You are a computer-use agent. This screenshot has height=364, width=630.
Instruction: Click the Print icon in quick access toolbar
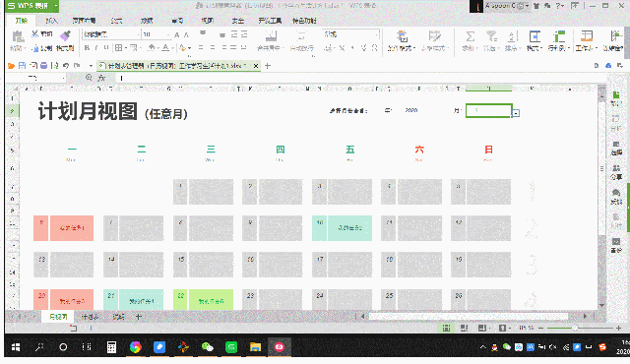pyautogui.click(x=43, y=65)
